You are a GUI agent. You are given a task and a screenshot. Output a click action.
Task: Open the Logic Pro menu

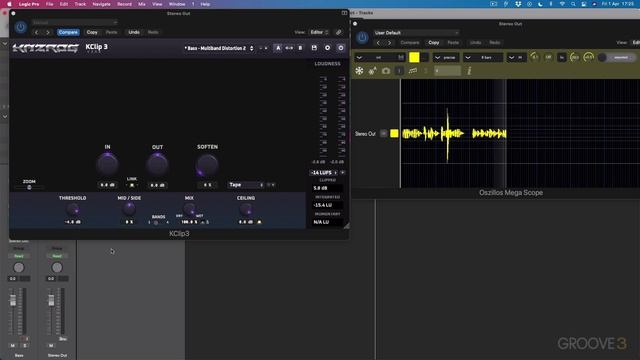click(x=29, y=4)
